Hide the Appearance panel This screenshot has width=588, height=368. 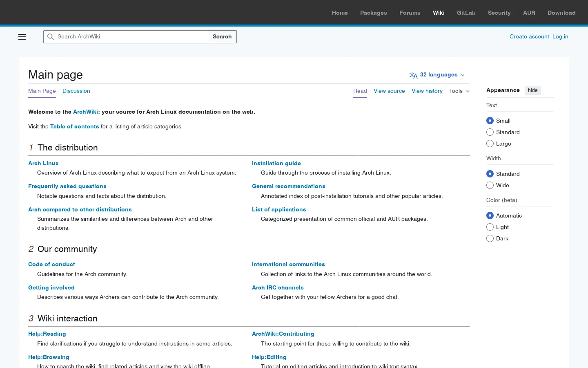(x=532, y=90)
